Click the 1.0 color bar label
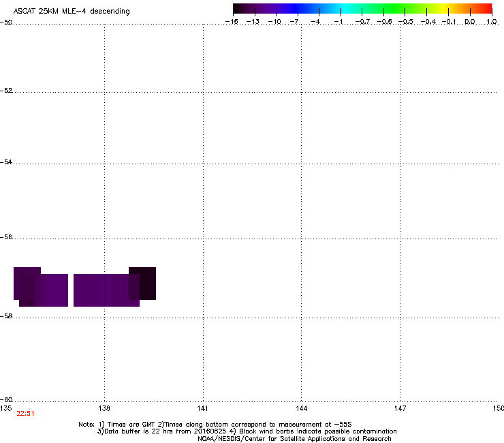The width and height of the screenshot is (504, 443). [492, 22]
